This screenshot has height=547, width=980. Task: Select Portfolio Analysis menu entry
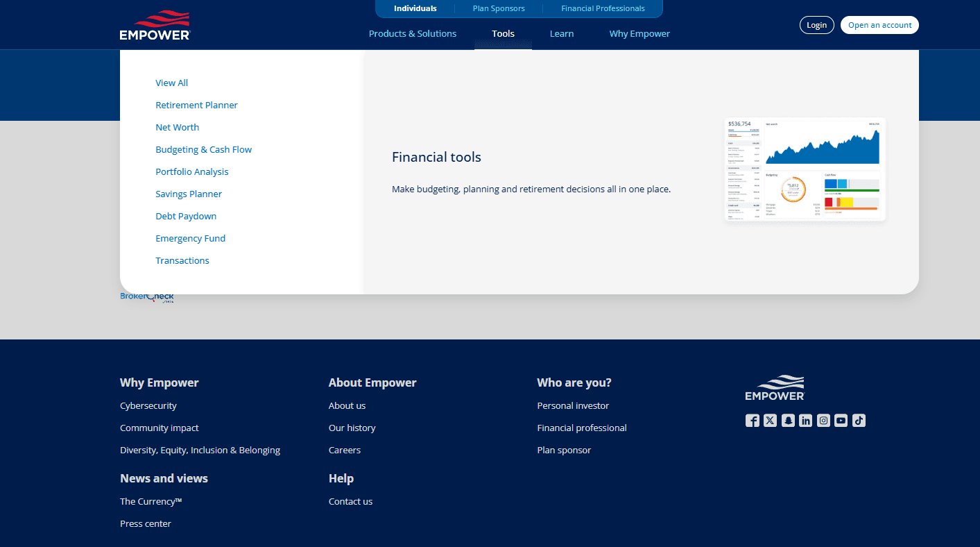coord(192,171)
